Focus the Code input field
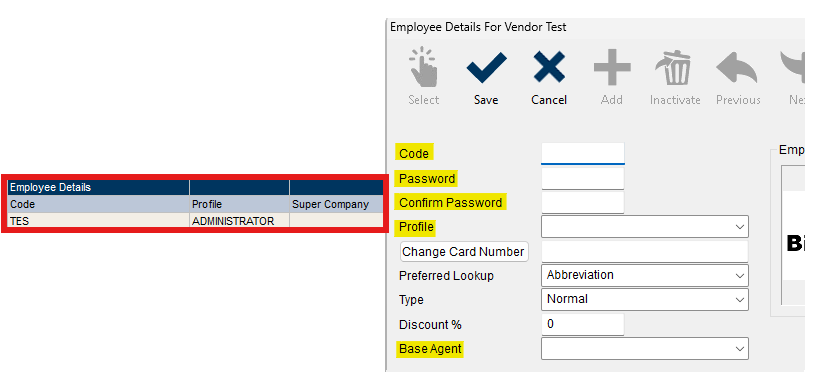 [x=583, y=153]
